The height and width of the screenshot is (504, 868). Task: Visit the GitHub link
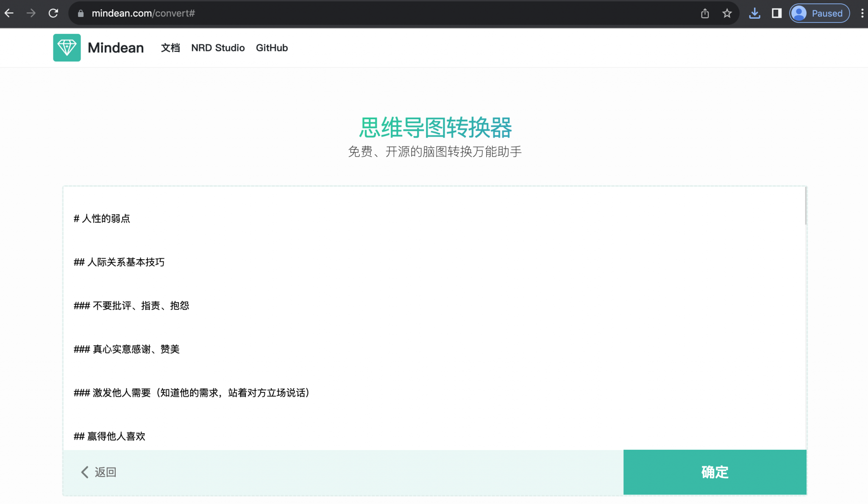pos(272,48)
